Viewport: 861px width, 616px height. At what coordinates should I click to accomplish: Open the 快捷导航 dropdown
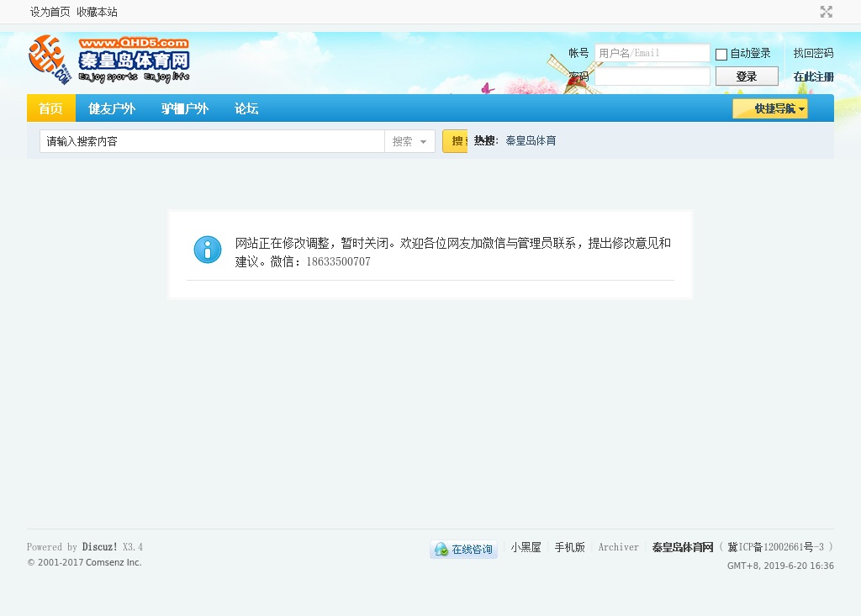[x=769, y=108]
